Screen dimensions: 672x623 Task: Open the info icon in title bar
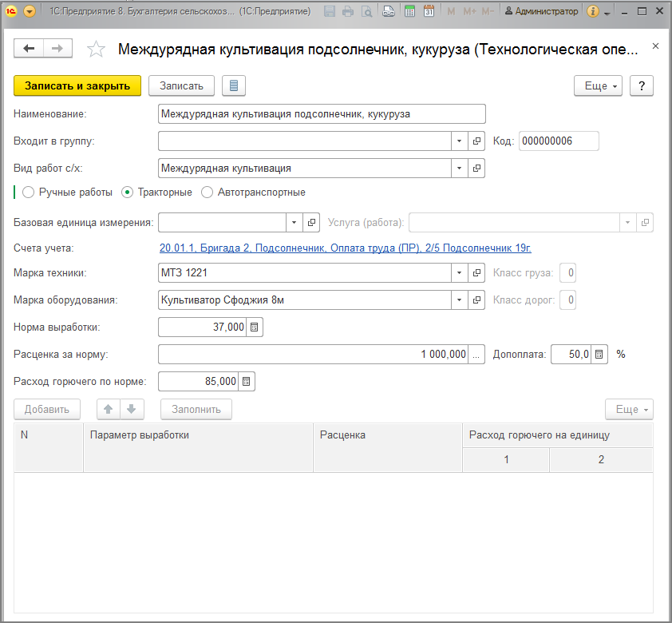[x=593, y=11]
